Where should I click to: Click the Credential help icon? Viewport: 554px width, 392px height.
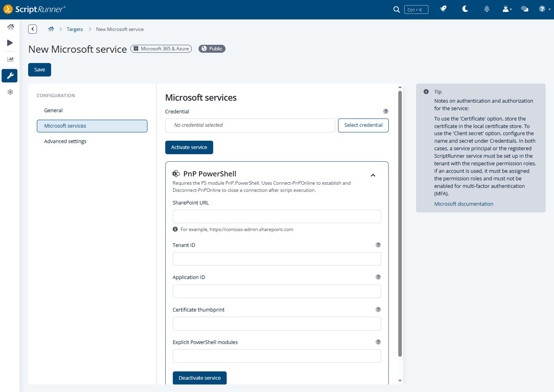coord(386,111)
